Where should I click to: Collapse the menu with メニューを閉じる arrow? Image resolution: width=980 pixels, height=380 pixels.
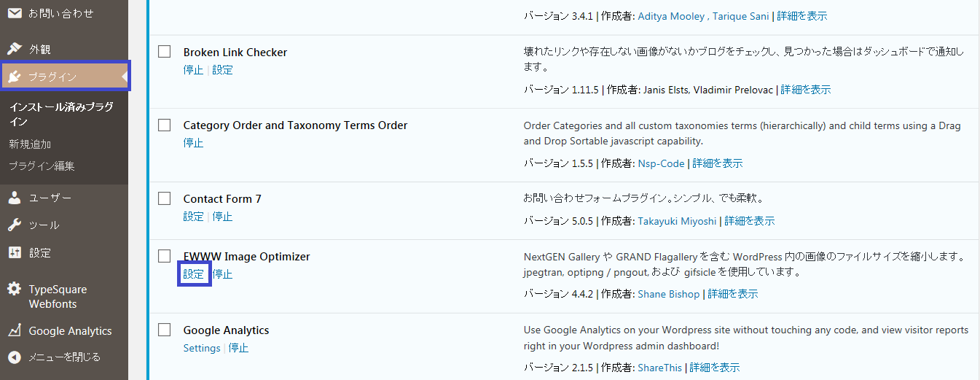click(14, 357)
